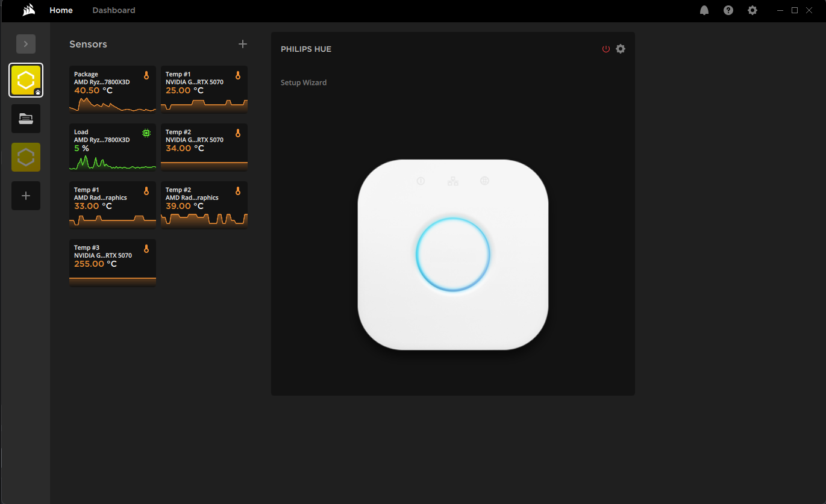Click the 255.00 °C temperature value

(x=95, y=264)
